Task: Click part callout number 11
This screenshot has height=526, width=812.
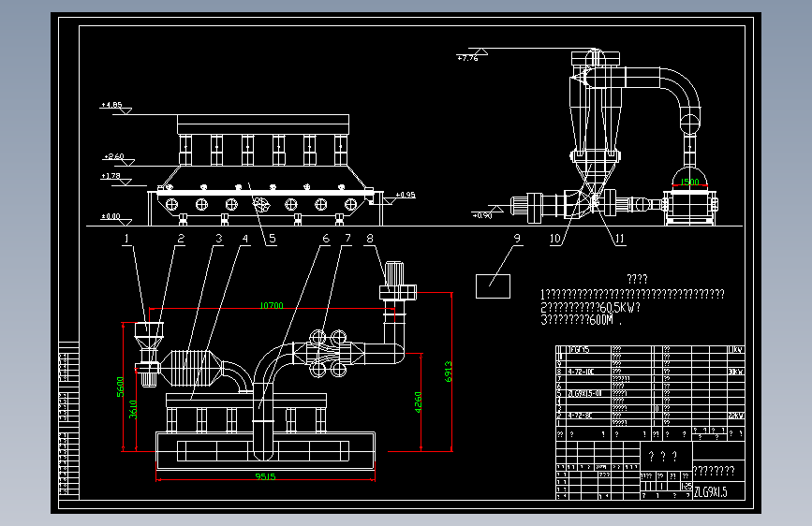Action: click(620, 239)
